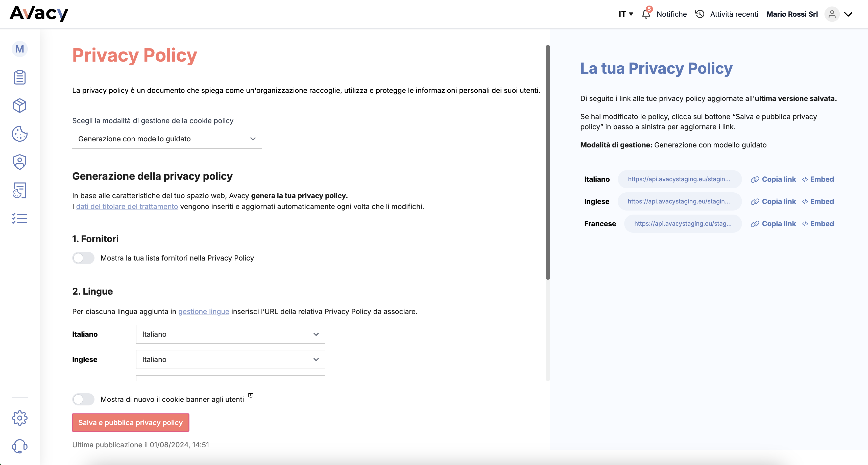Click the Modalità di gestione text

coord(673,145)
